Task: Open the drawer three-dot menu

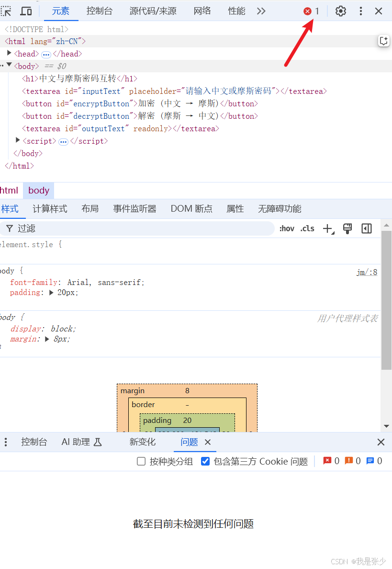Action: click(5, 442)
